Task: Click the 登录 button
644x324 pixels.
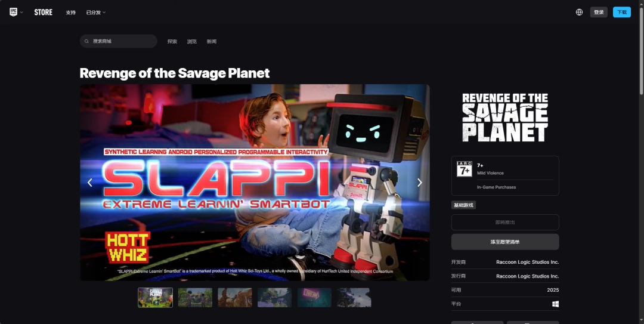Action: (599, 12)
